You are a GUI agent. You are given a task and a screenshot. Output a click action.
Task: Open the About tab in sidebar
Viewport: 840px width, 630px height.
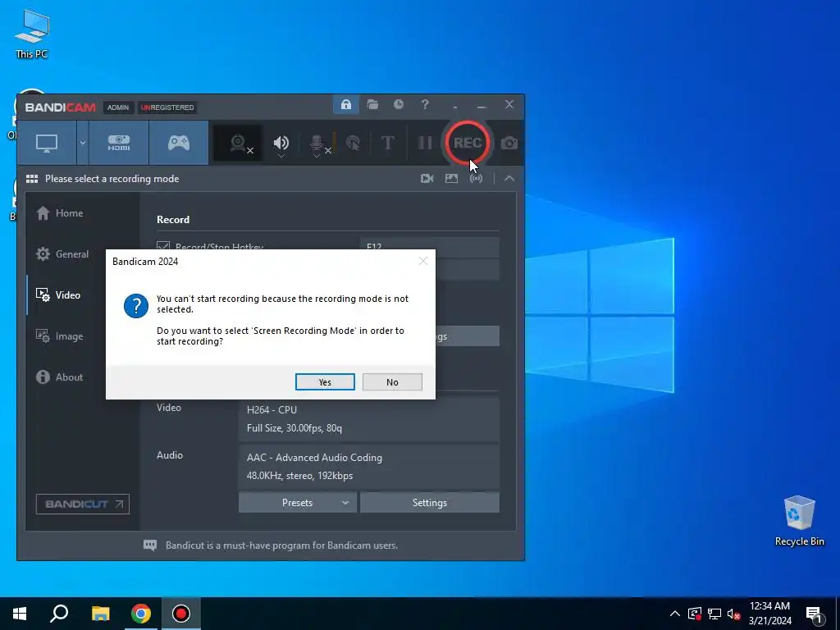point(59,377)
